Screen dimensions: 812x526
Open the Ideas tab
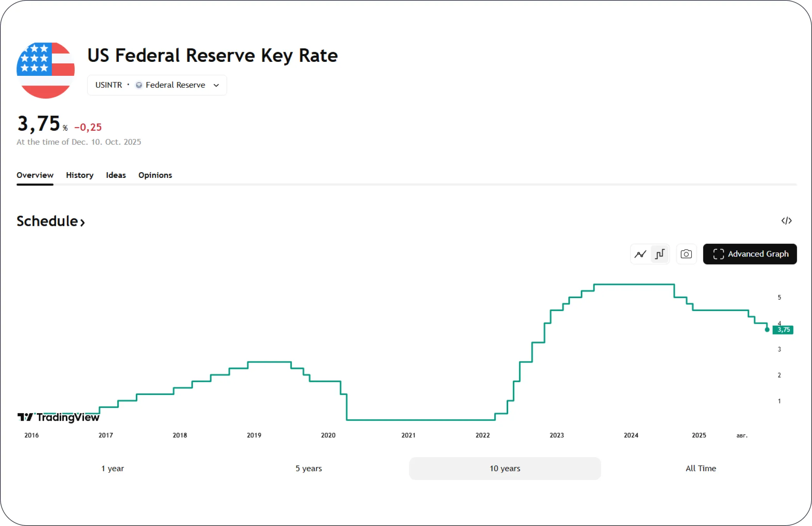coord(116,175)
